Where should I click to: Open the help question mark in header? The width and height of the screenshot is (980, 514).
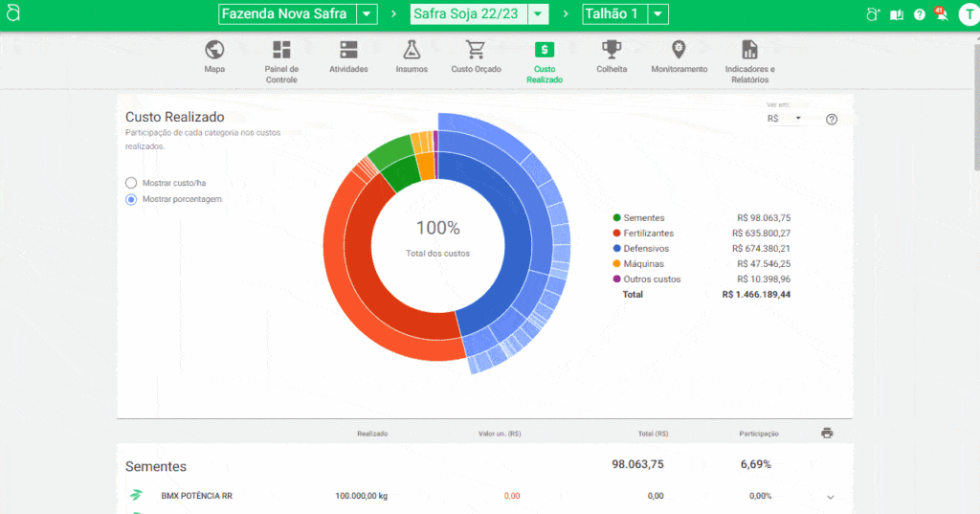919,14
